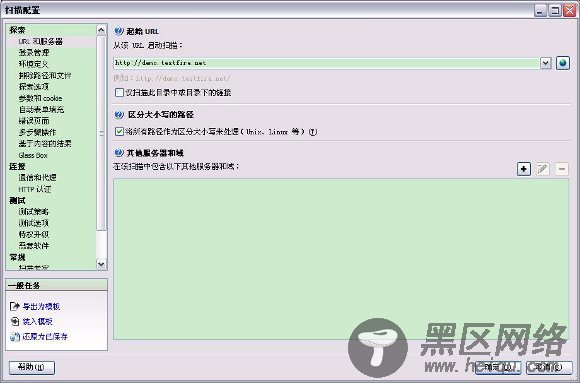Open the starting URL dropdown arrow
This screenshot has height=383, width=580.
point(546,63)
